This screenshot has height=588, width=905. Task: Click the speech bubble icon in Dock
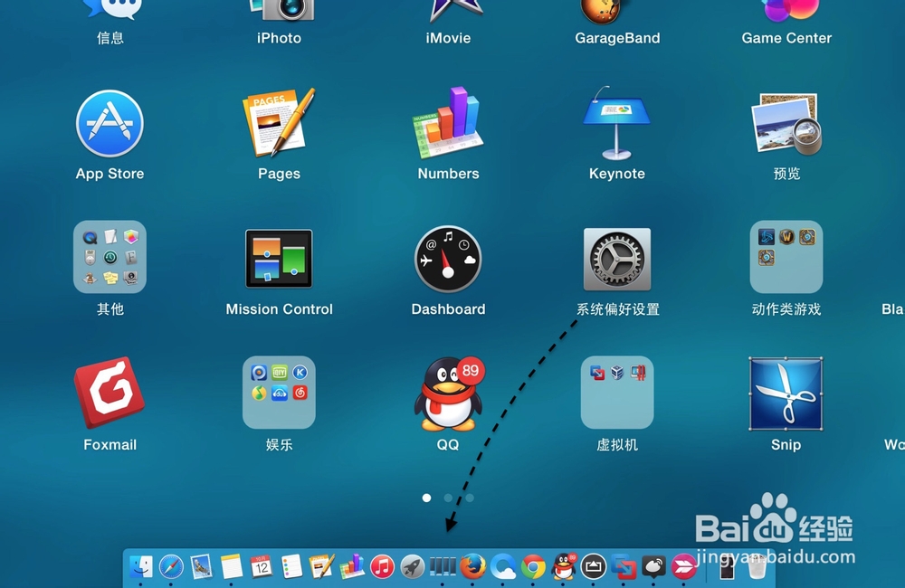coord(654,566)
